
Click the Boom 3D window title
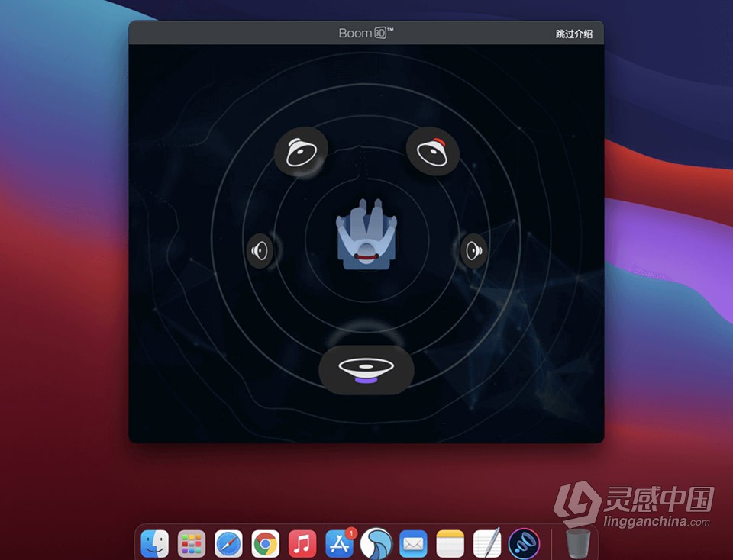click(x=366, y=33)
